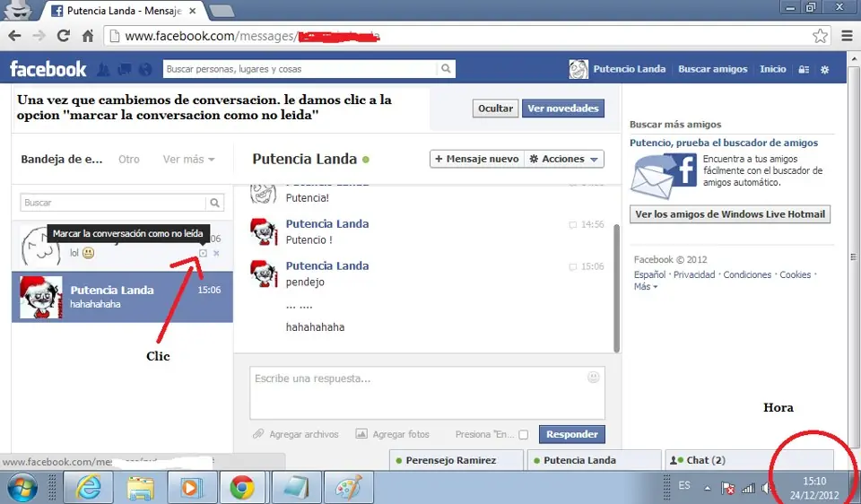Screen dimensions: 861x504
Task: Click the Putencio Landa profile thumbnail in header
Action: tap(578, 69)
